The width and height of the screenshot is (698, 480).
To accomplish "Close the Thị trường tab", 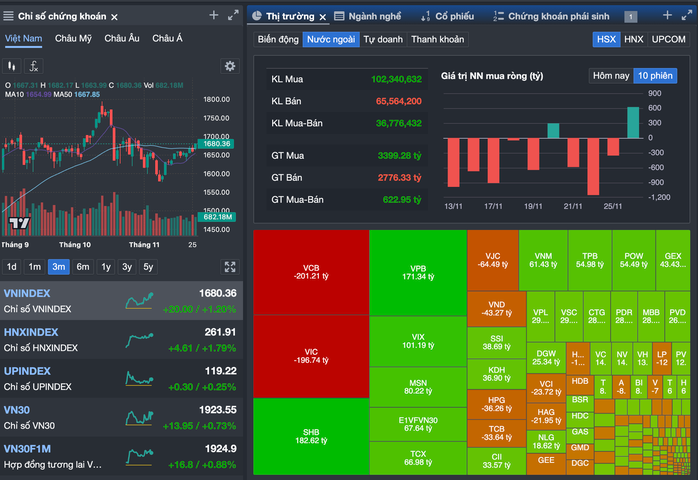I will tap(323, 17).
